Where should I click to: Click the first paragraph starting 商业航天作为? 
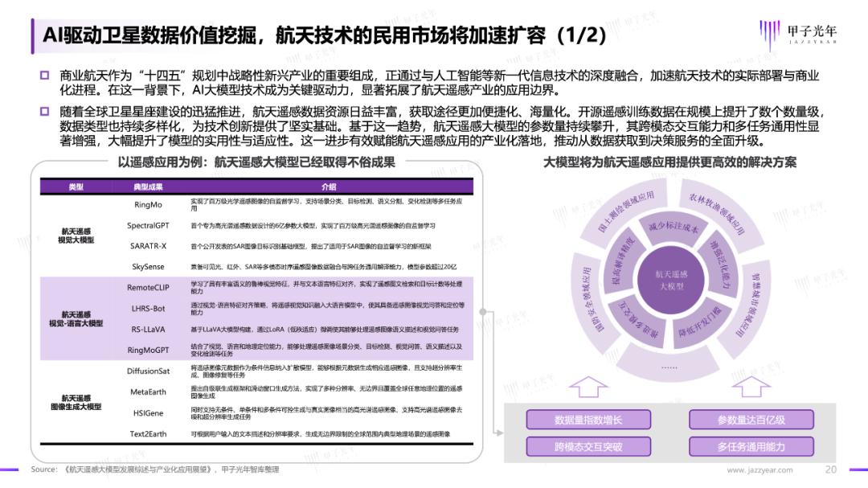(439, 83)
